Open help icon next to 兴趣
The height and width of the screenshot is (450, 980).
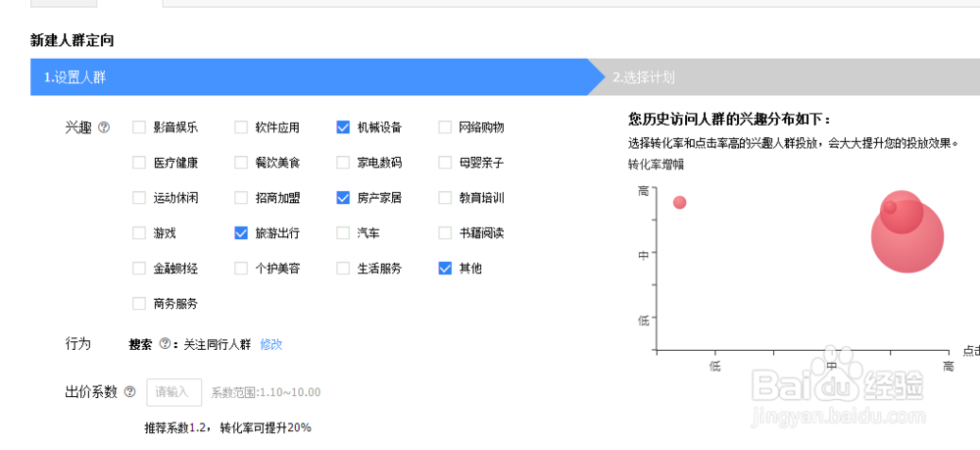pos(105,127)
